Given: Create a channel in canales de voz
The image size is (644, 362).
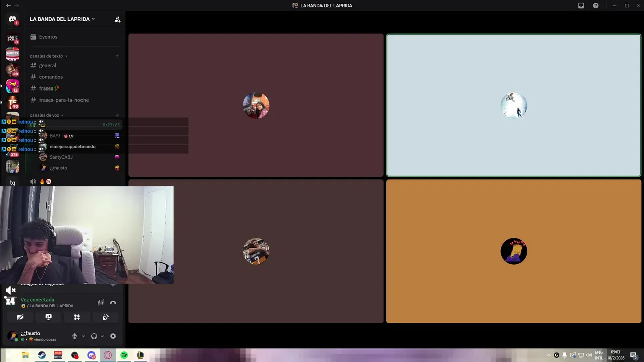Looking at the screenshot, I should [x=117, y=115].
